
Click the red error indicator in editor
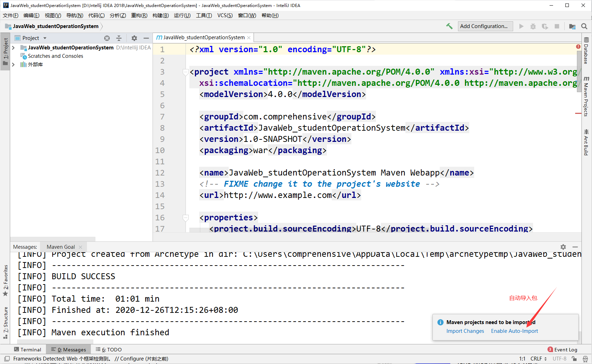[x=578, y=47]
